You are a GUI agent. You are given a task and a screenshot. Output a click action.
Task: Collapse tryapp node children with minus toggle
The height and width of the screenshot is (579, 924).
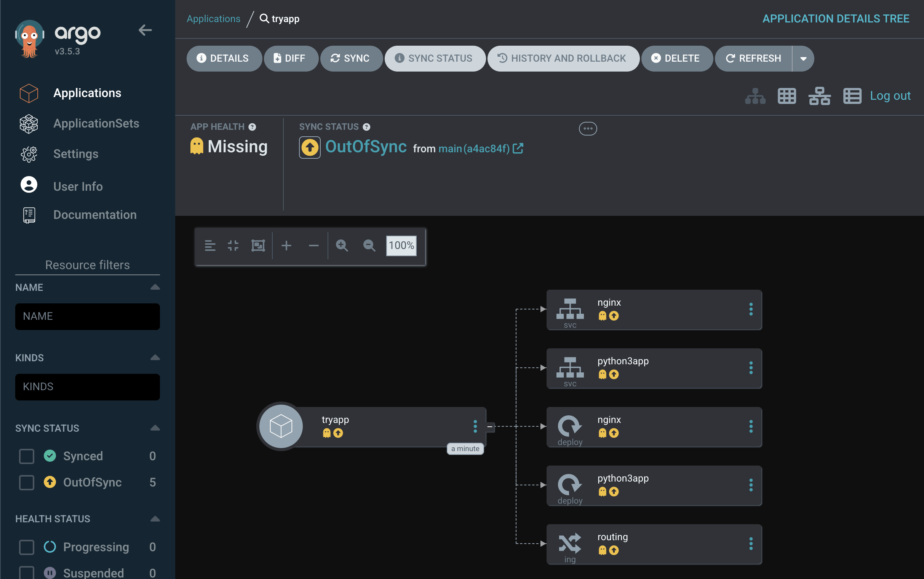[x=489, y=427]
